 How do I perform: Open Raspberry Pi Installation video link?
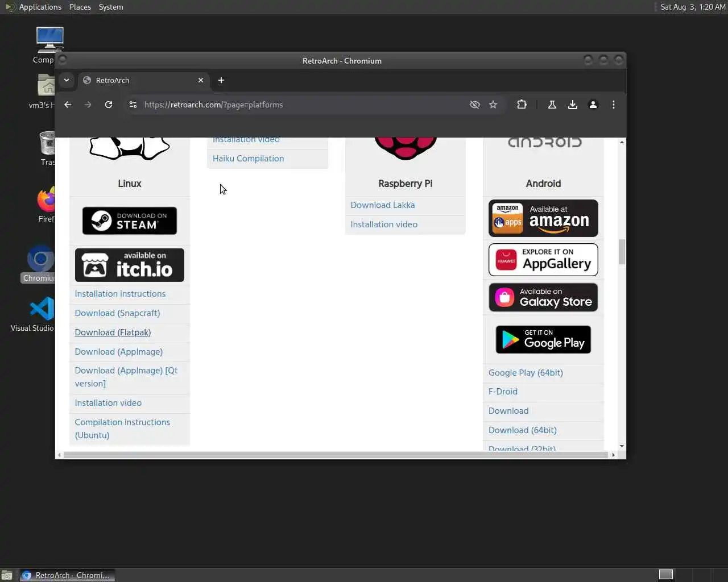pos(384,225)
